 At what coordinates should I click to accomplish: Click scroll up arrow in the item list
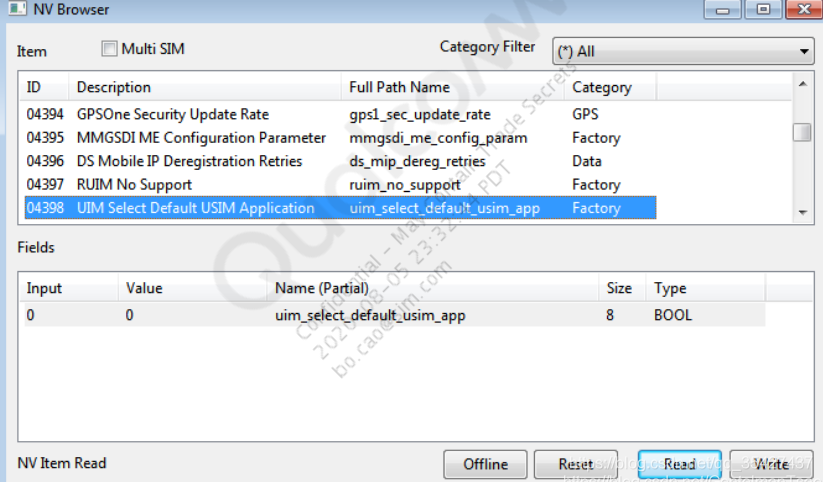[x=803, y=84]
